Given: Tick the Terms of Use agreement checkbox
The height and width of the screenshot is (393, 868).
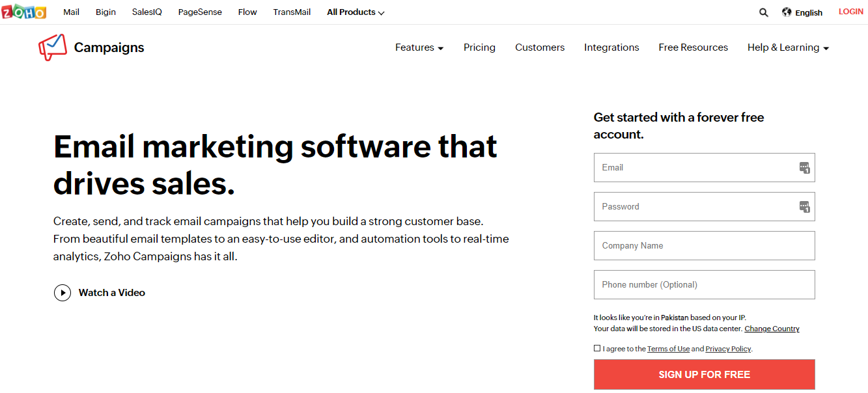Looking at the screenshot, I should tap(597, 348).
